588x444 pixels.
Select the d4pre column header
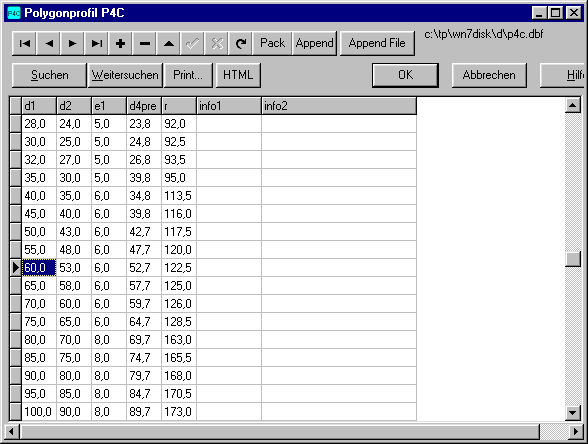point(144,106)
